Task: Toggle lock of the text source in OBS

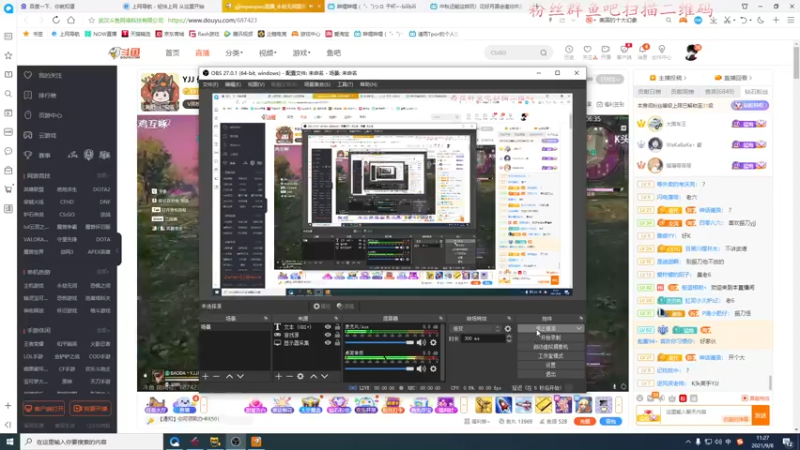Action: click(337, 327)
